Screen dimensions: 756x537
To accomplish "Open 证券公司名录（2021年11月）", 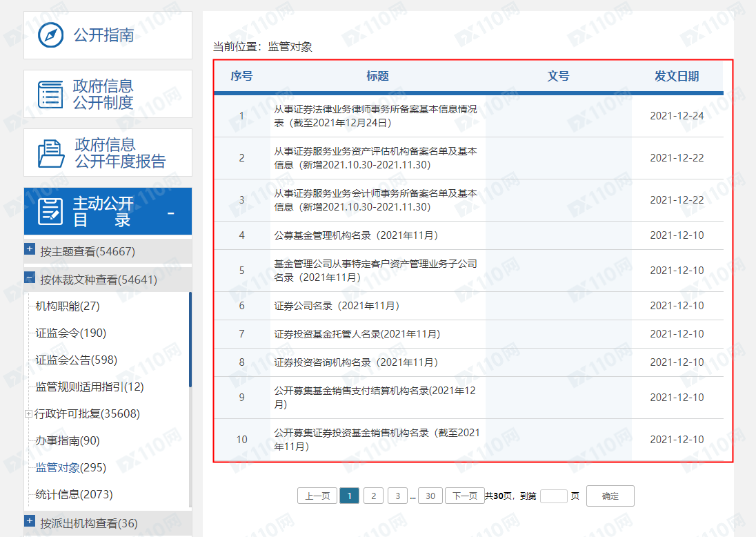I will click(x=337, y=306).
